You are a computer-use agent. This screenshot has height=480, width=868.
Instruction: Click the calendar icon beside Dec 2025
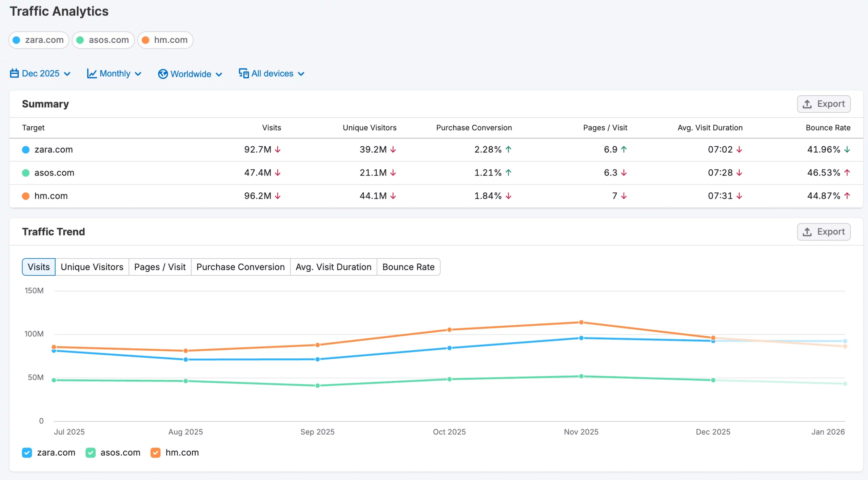[14, 74]
